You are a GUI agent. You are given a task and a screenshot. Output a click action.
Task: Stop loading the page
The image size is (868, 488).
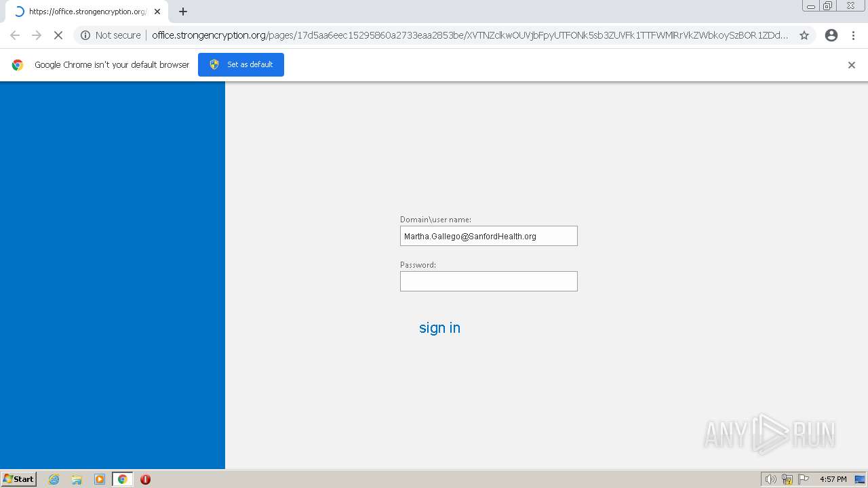coord(58,35)
